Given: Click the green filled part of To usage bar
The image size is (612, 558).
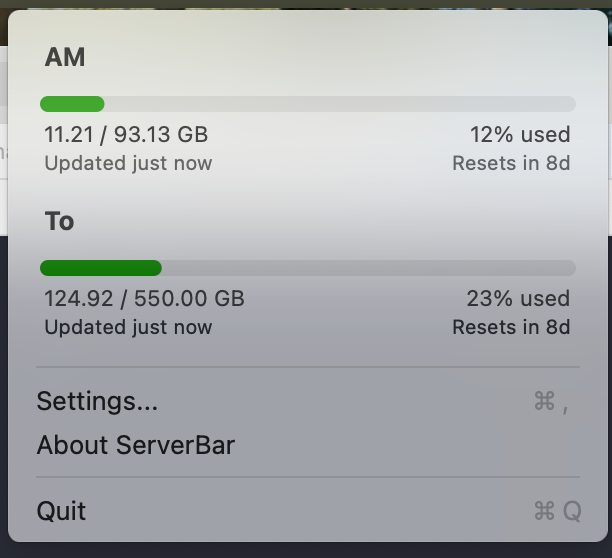Looking at the screenshot, I should 100,268.
